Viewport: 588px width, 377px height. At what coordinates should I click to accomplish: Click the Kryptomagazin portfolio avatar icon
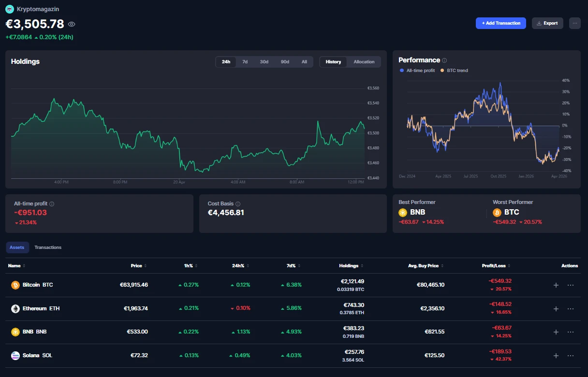click(10, 9)
